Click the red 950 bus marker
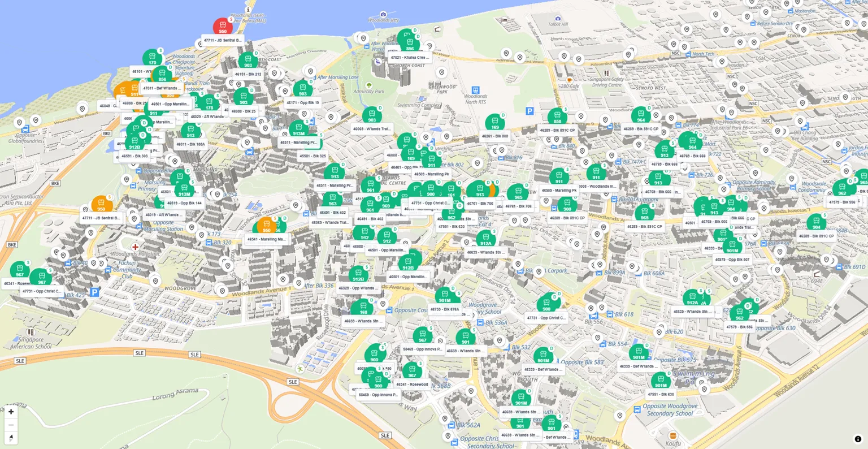This screenshot has width=868, height=449. point(223,27)
